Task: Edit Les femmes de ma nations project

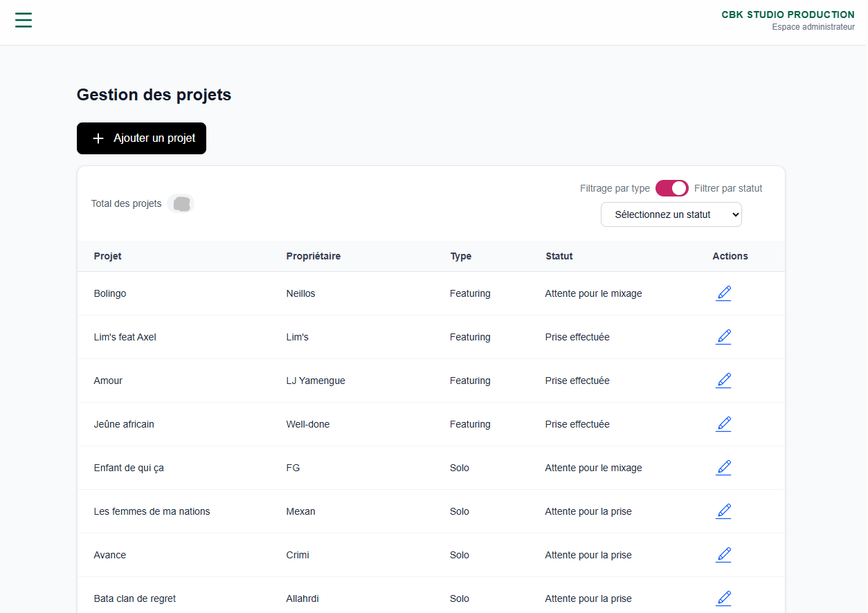Action: 723,511
